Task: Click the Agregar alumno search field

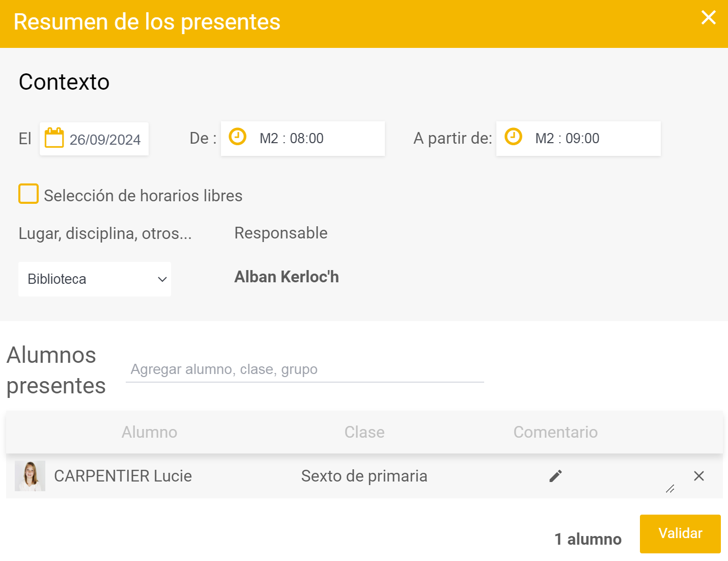Action: pyautogui.click(x=304, y=369)
